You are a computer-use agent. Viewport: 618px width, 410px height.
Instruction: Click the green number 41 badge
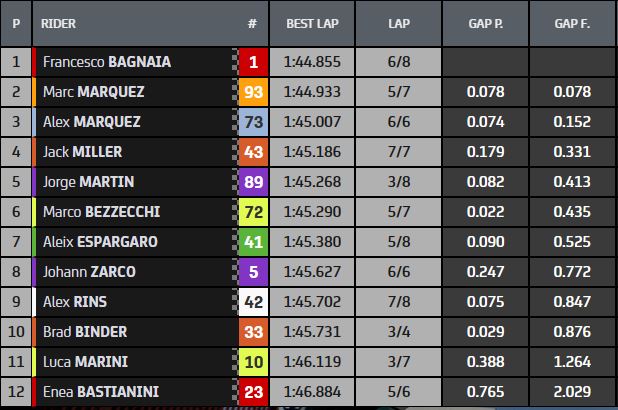click(254, 242)
